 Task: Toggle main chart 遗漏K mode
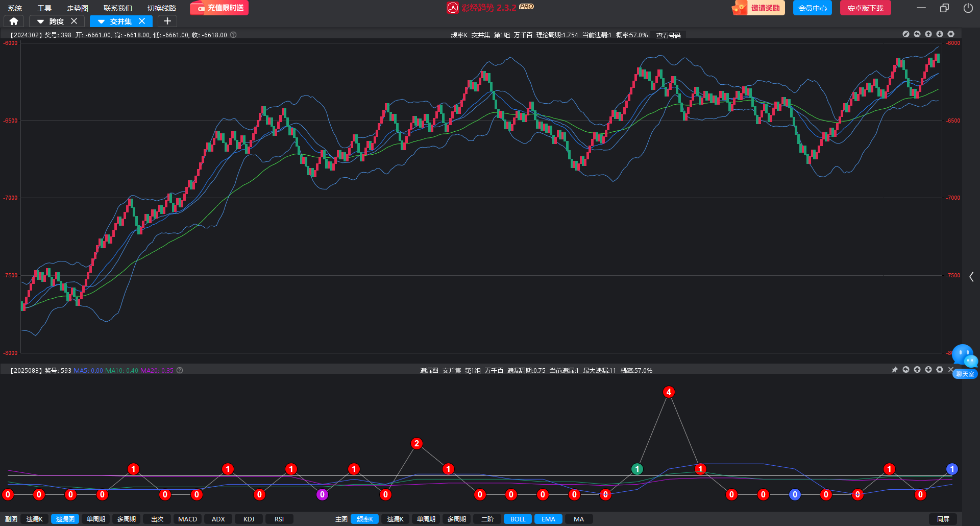click(396, 519)
